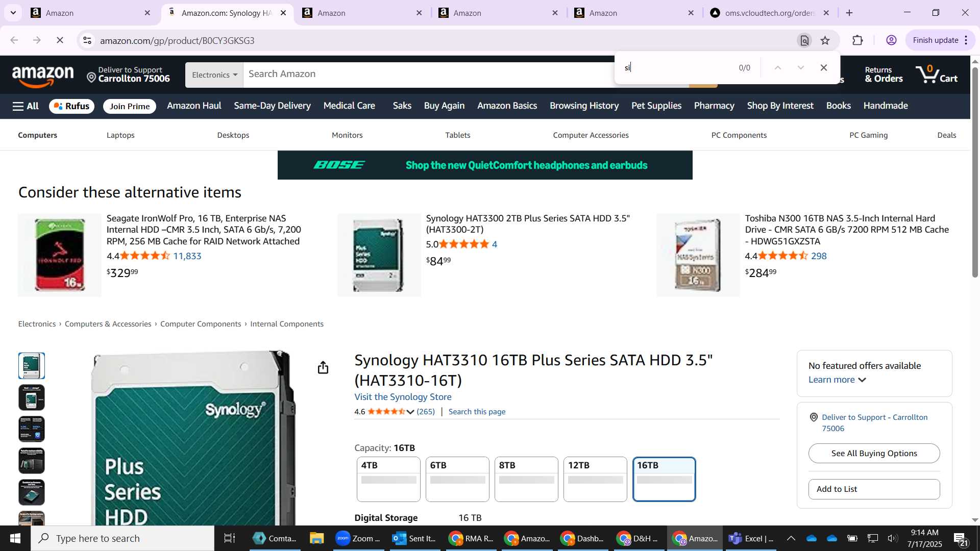Click the deliver location pin icon
The width and height of the screenshot is (980, 551).
[x=91, y=78]
